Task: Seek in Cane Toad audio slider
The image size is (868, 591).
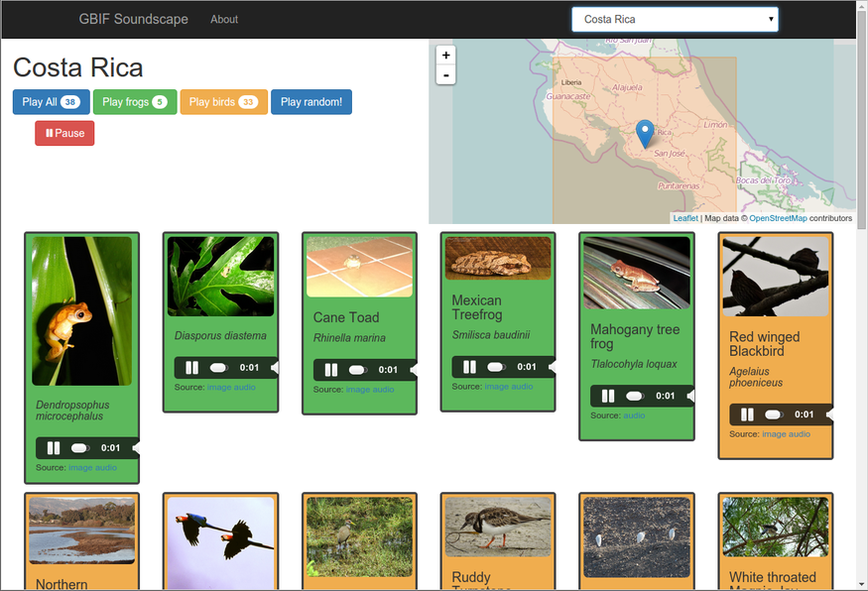Action: point(357,370)
